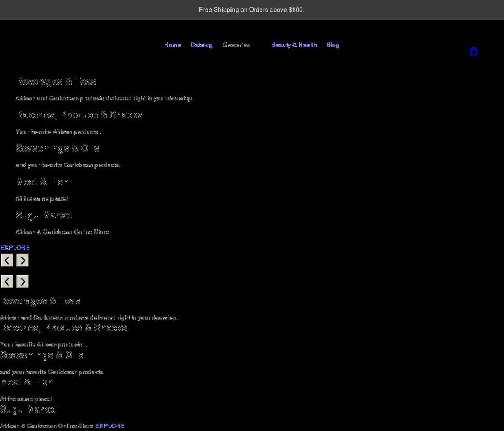
Task: Click the indented 'Sugu Market' heading
Action: click(44, 215)
